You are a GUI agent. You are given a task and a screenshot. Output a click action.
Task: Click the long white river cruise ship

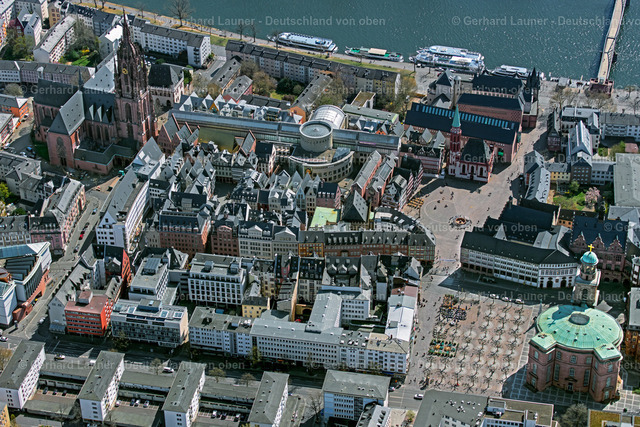(449, 57)
